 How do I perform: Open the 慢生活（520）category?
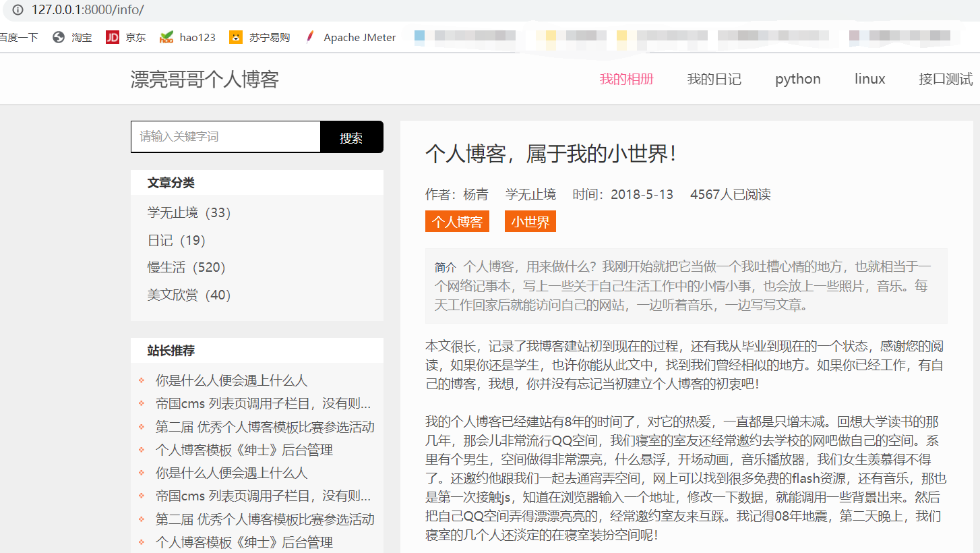[x=187, y=268]
